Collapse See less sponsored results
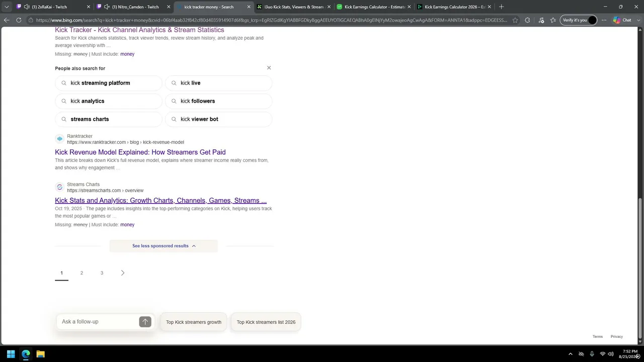Viewport: 644px width, 362px height. [x=164, y=246]
